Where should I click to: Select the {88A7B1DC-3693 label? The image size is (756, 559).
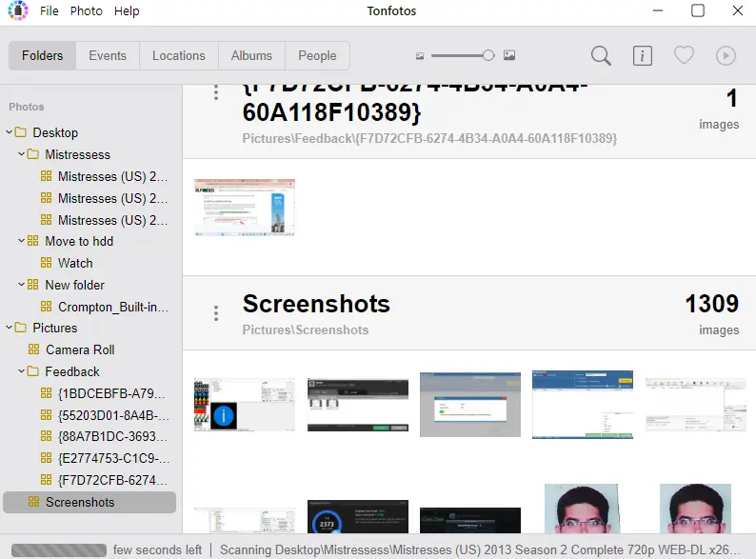pos(112,436)
